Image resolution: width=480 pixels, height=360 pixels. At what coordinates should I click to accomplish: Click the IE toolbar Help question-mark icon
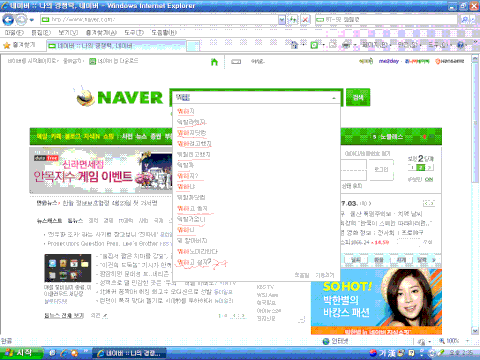pyautogui.click(x=461, y=45)
